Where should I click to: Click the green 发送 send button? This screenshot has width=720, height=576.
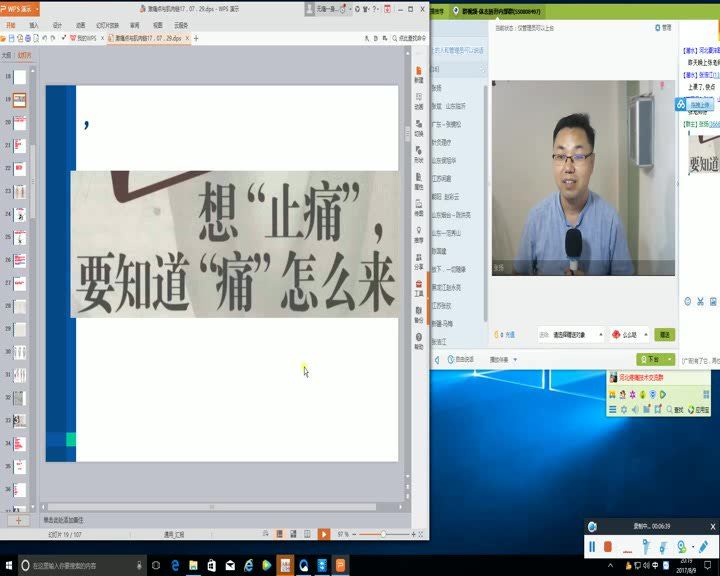click(x=664, y=335)
